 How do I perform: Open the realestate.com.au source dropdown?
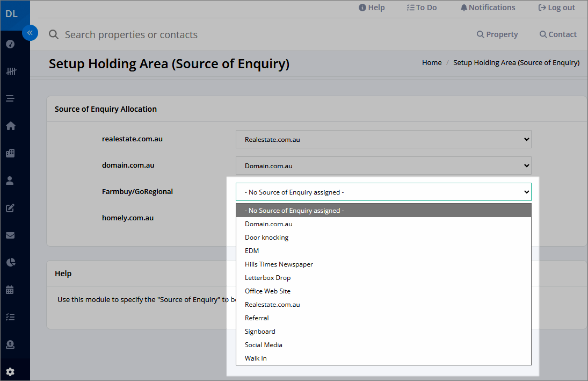tap(383, 139)
